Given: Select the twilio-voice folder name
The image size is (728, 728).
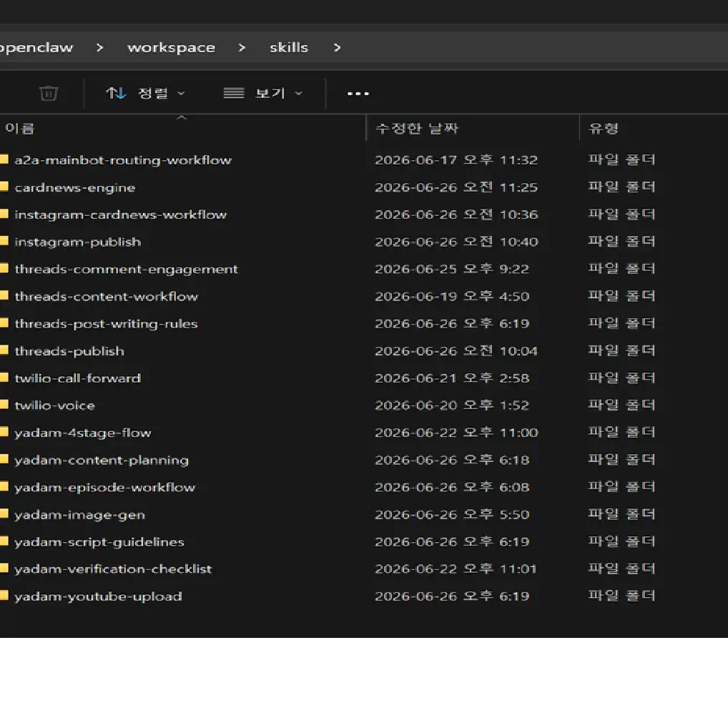Looking at the screenshot, I should click(x=55, y=405).
